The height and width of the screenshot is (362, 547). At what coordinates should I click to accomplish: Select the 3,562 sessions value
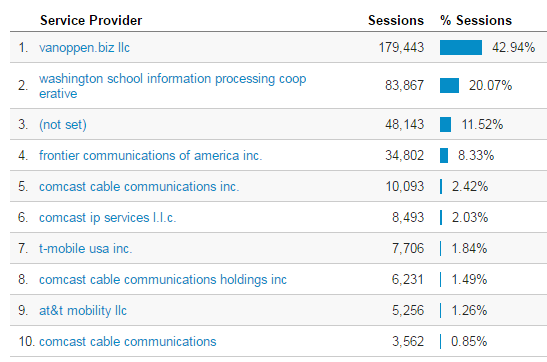[408, 342]
